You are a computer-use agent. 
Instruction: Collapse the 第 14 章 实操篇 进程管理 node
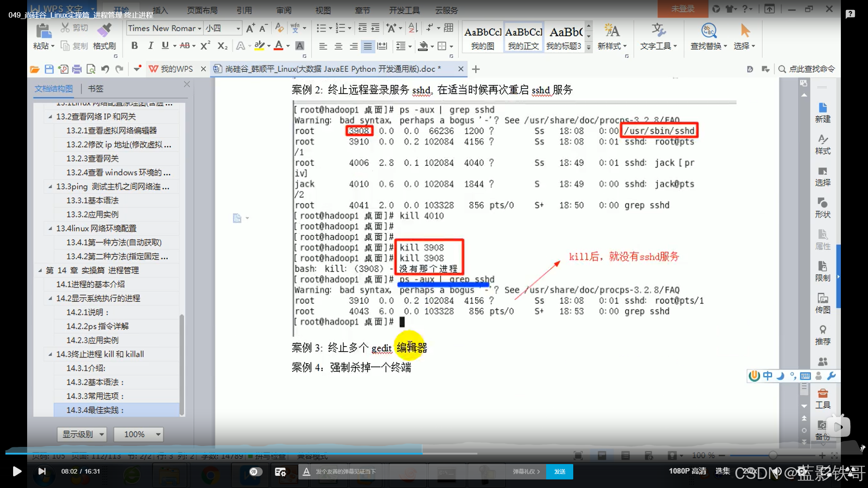(x=40, y=270)
